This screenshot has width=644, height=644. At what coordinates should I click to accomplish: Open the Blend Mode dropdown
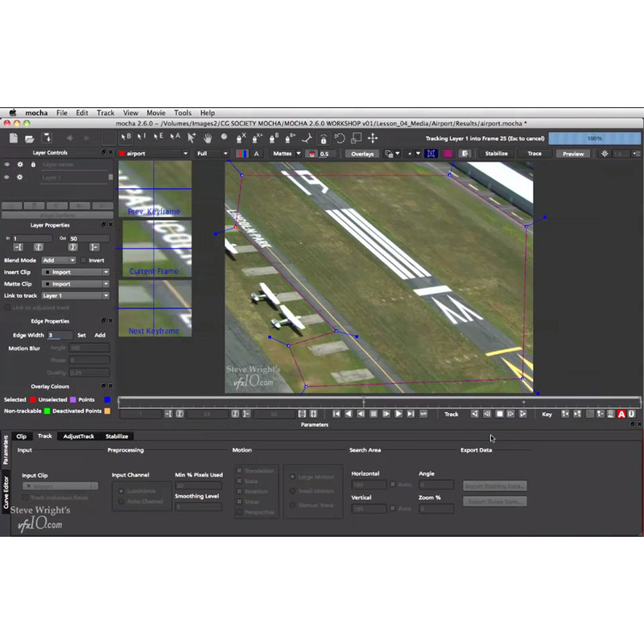[x=61, y=261]
